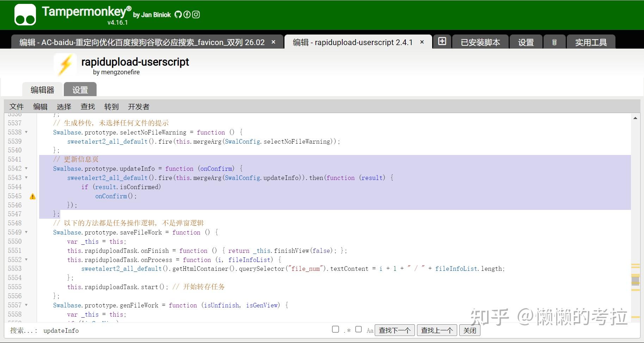644x343 pixels.
Task: Click the comment 开始转存任务
Action: [x=198, y=287]
